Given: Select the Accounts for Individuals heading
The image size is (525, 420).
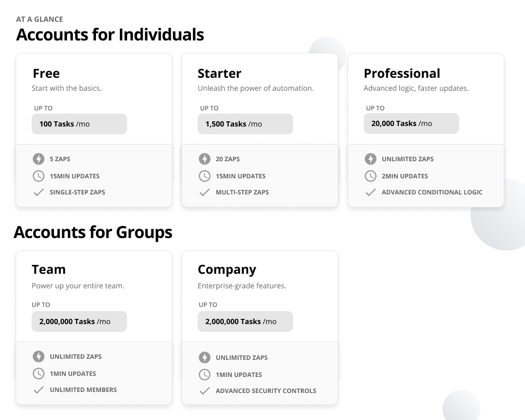Looking at the screenshot, I should point(110,35).
